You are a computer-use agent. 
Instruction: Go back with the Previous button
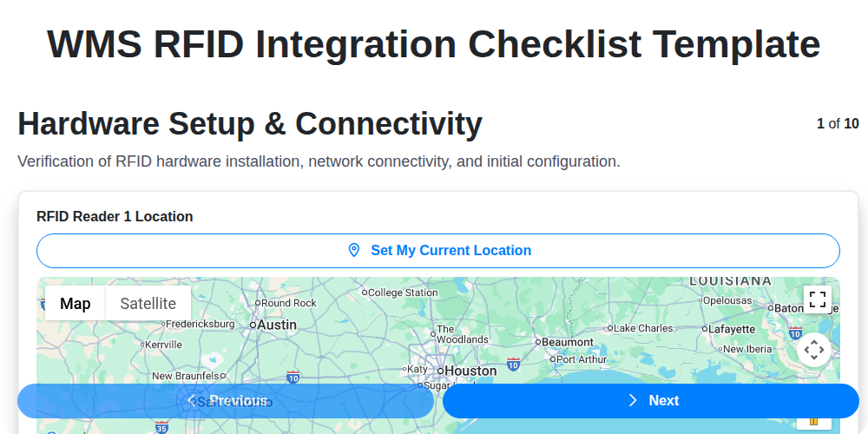point(225,401)
